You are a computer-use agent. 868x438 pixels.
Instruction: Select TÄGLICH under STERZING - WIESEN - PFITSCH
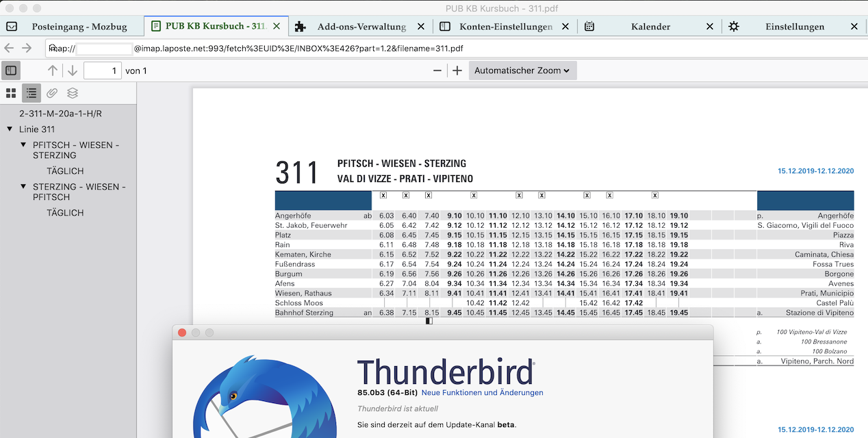pyautogui.click(x=65, y=213)
